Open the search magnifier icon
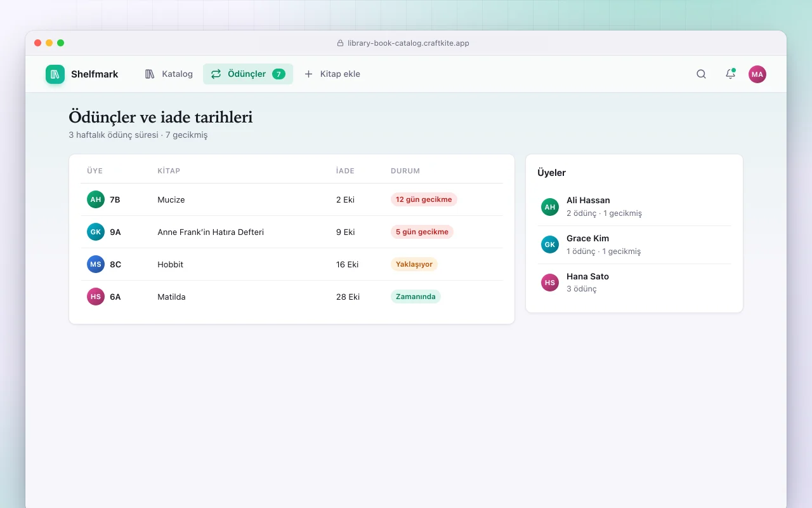The image size is (812, 508). 701,74
